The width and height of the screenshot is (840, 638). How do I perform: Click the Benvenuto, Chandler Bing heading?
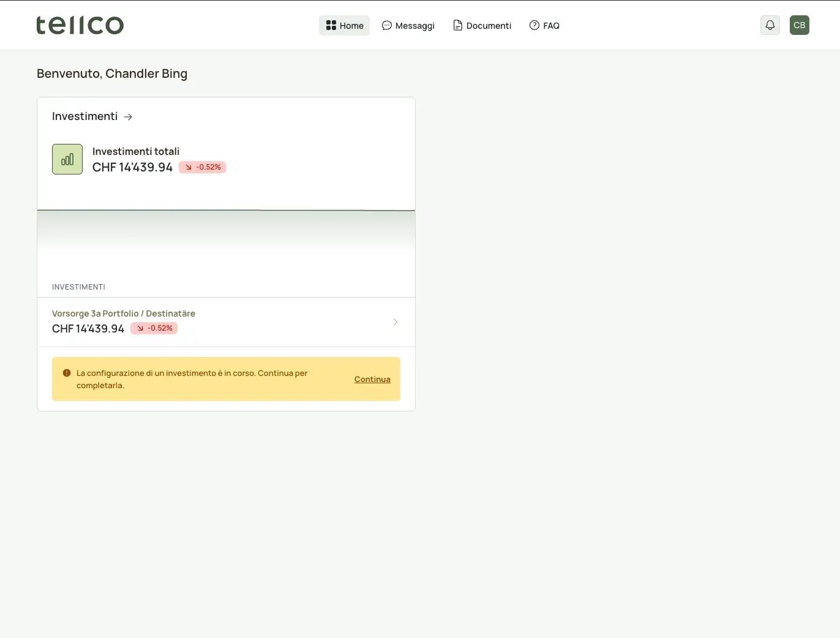click(x=112, y=73)
